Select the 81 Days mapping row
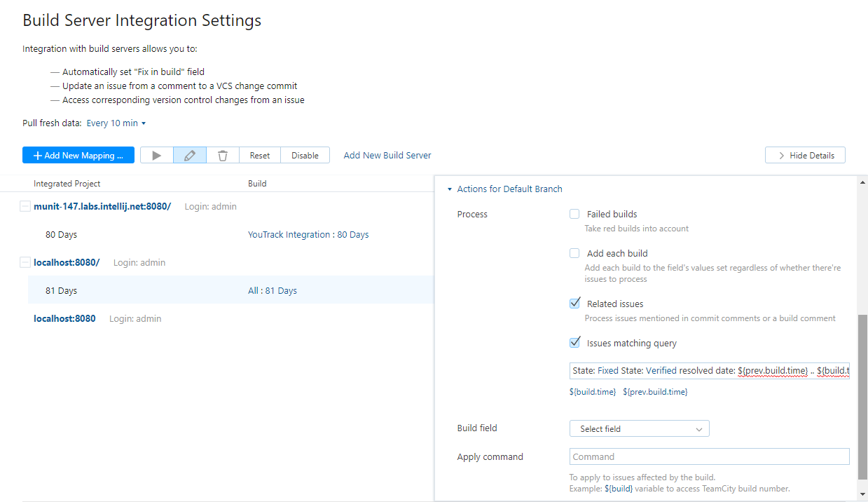 (62, 291)
